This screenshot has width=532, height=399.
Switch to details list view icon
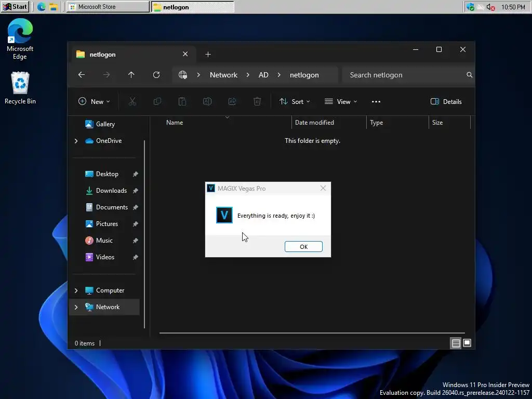[x=456, y=343]
